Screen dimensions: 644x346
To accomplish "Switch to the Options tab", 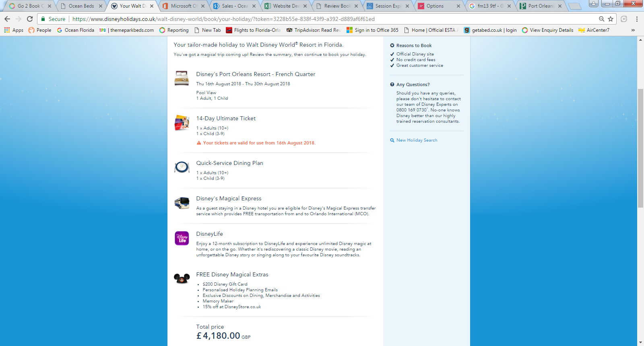I will pyautogui.click(x=438, y=6).
